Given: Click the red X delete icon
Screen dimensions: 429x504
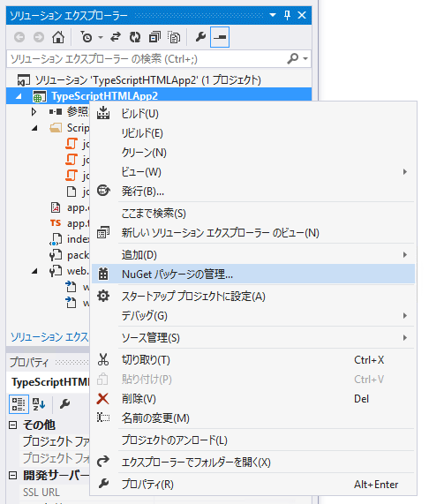Looking at the screenshot, I should pos(102,399).
